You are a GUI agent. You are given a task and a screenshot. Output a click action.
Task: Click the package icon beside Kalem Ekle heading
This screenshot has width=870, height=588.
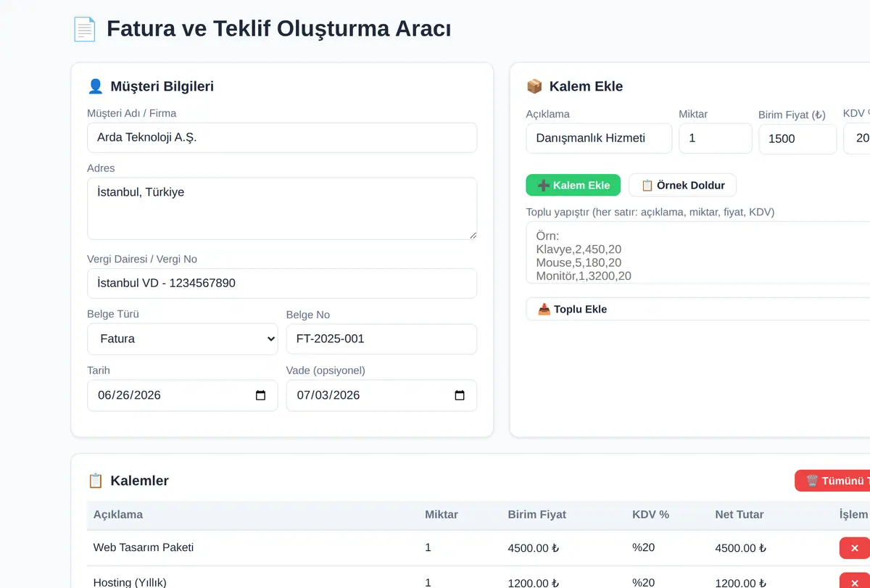click(534, 86)
